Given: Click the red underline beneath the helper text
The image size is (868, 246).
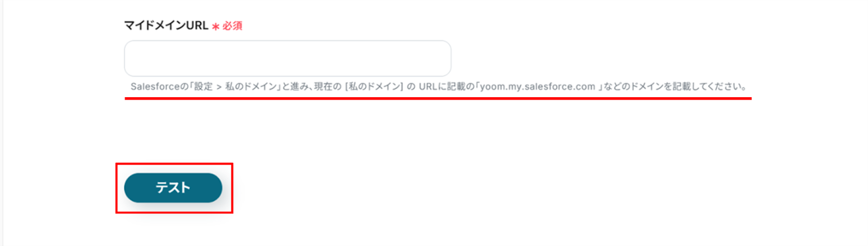Looking at the screenshot, I should pyautogui.click(x=438, y=99).
